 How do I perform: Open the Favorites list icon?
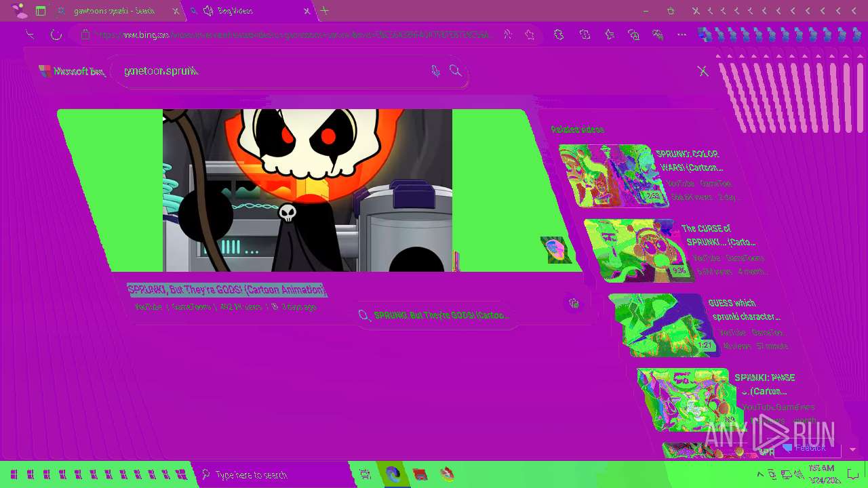click(610, 35)
